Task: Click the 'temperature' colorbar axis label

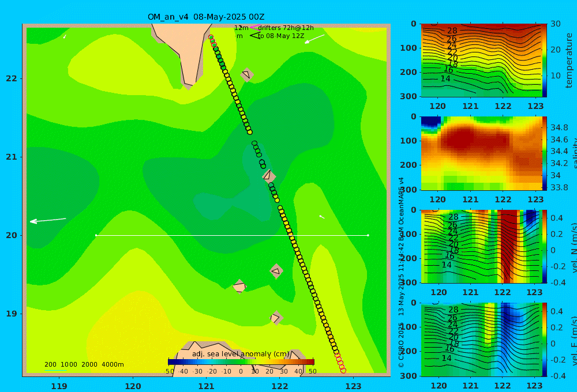Action: click(x=569, y=61)
